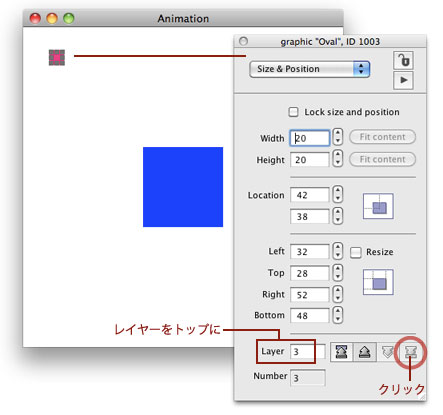Image resolution: width=443 pixels, height=415 pixels.
Task: Toggle the Resize checkbox
Action: (356, 252)
